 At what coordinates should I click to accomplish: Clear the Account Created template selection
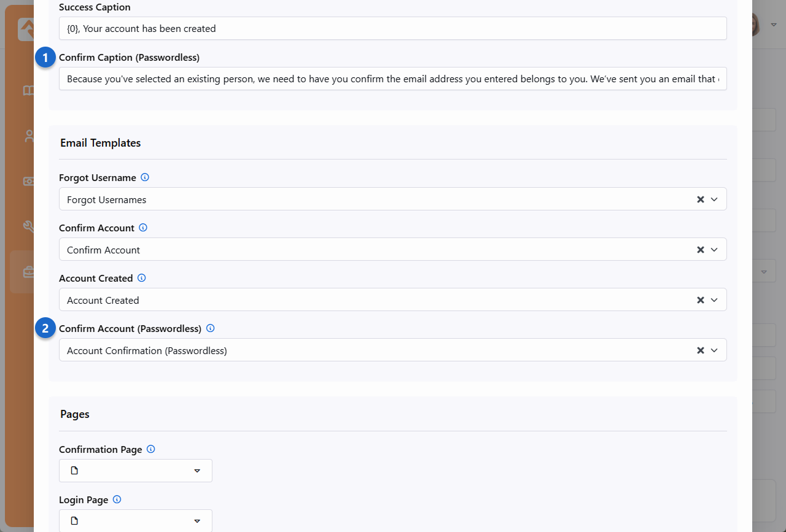[x=701, y=300]
